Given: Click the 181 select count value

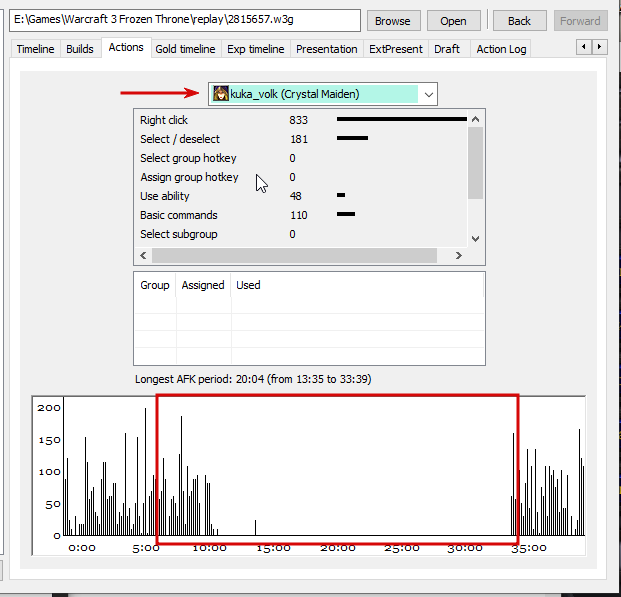Looking at the screenshot, I should (298, 139).
